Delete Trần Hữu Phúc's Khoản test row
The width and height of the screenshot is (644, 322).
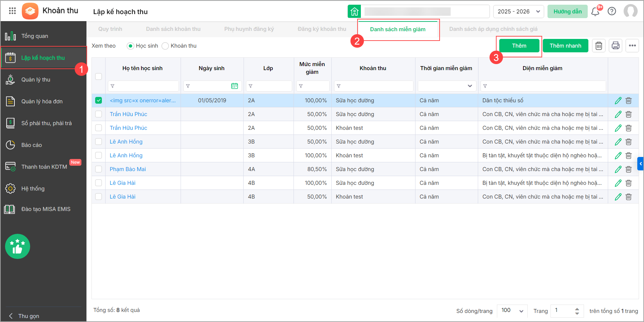(x=629, y=128)
